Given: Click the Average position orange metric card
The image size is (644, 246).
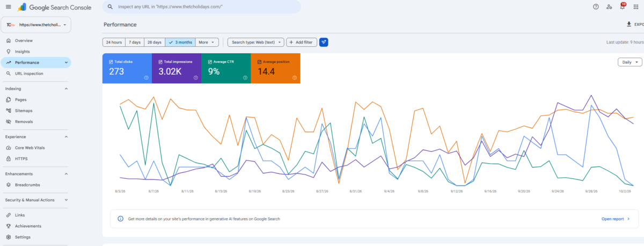Looking at the screenshot, I should (275, 68).
